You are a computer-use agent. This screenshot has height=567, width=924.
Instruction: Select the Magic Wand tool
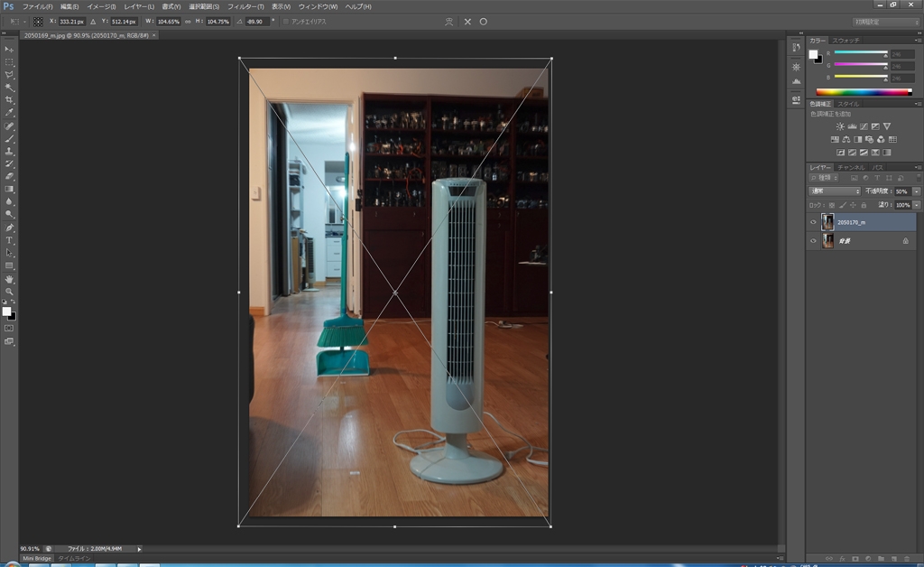pyautogui.click(x=9, y=88)
